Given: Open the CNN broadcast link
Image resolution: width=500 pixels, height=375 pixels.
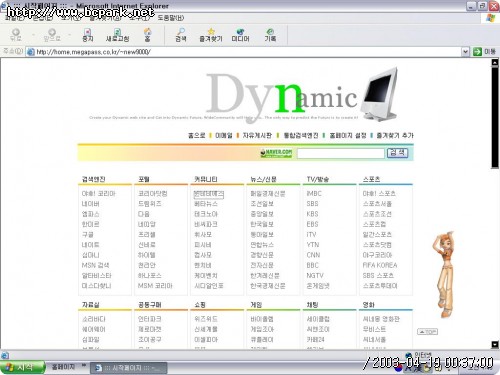Looking at the screenshot, I should click(x=313, y=255).
